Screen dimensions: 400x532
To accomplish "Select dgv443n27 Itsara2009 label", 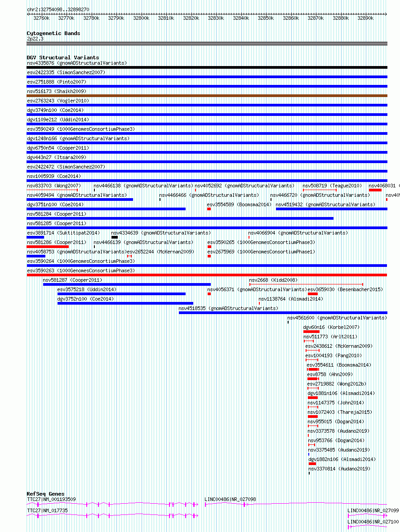I will pos(57,157).
